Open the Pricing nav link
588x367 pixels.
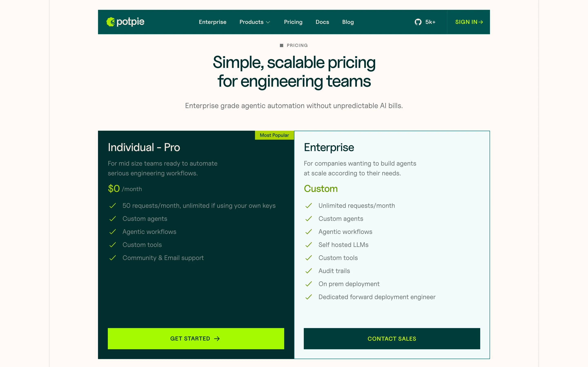293,22
